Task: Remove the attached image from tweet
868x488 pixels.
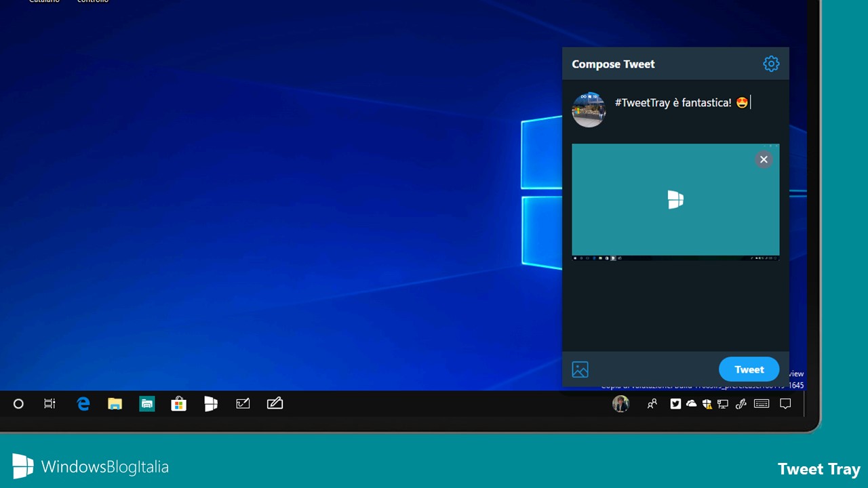Action: pos(764,159)
